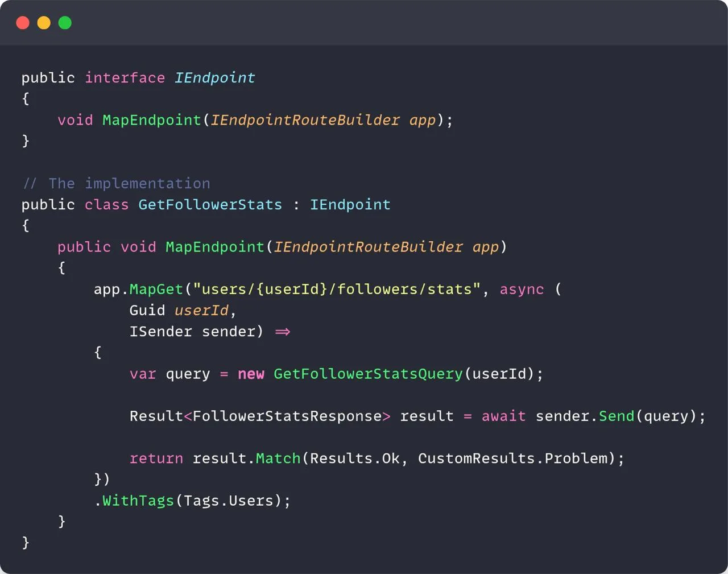The height and width of the screenshot is (574, 728).
Task: Click the bold 'new' keyword
Action: (x=251, y=374)
